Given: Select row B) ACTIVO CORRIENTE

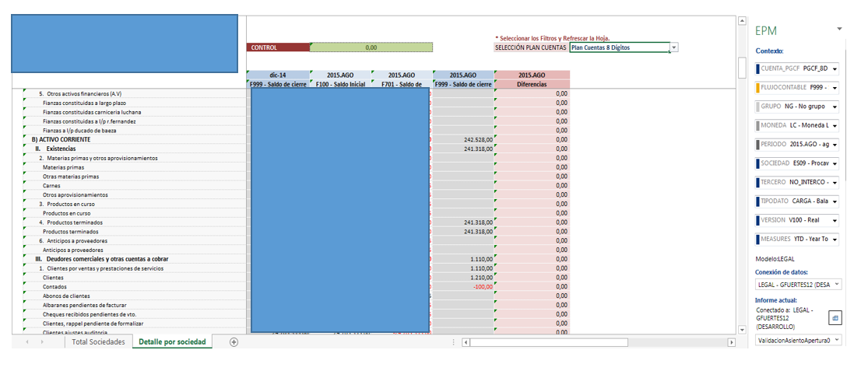Looking at the screenshot, I should pyautogui.click(x=135, y=139).
